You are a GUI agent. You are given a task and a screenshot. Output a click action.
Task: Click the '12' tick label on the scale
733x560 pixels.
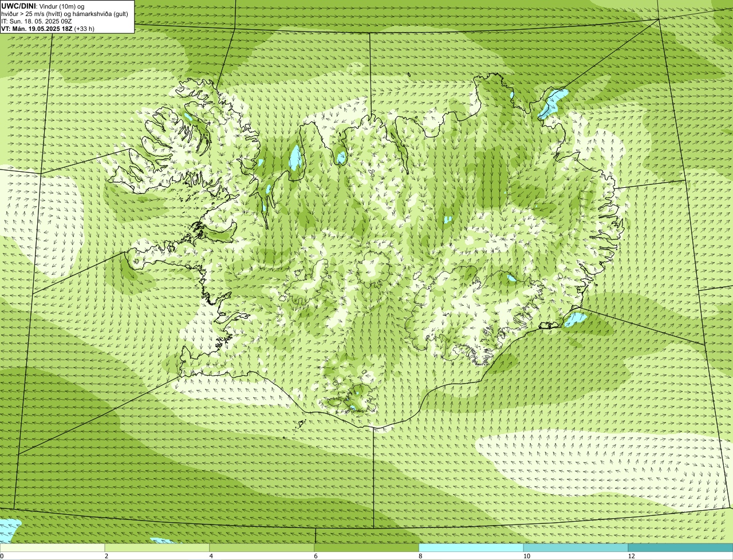631,556
